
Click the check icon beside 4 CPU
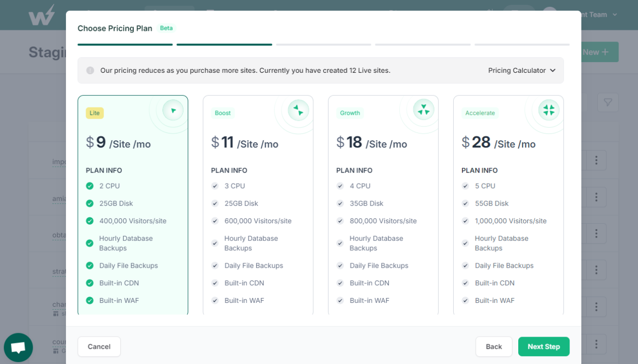340,186
